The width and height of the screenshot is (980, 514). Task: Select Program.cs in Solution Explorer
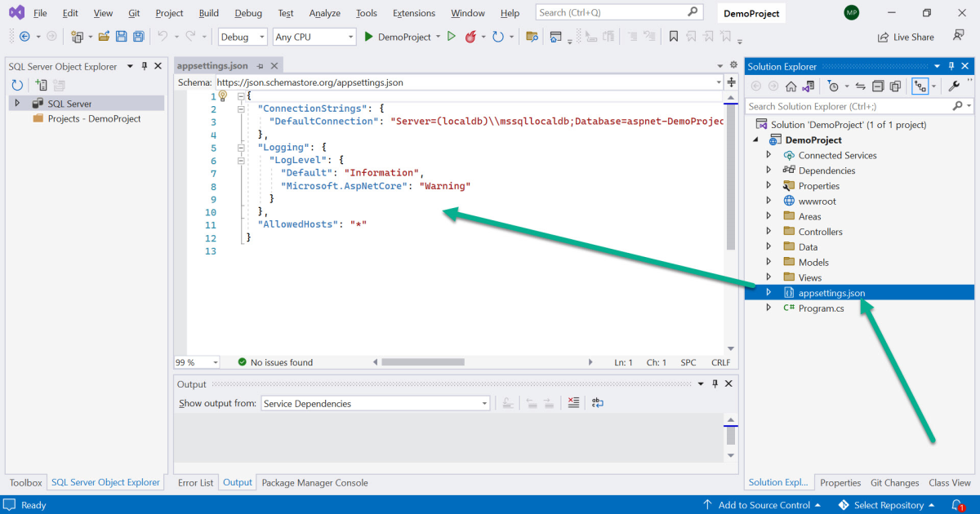821,308
